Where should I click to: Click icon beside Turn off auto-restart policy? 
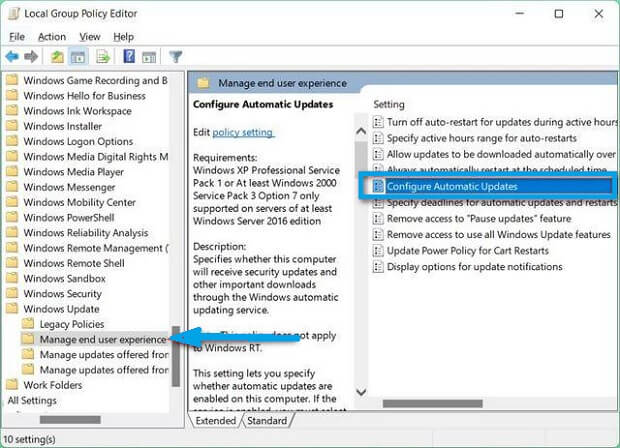click(378, 122)
